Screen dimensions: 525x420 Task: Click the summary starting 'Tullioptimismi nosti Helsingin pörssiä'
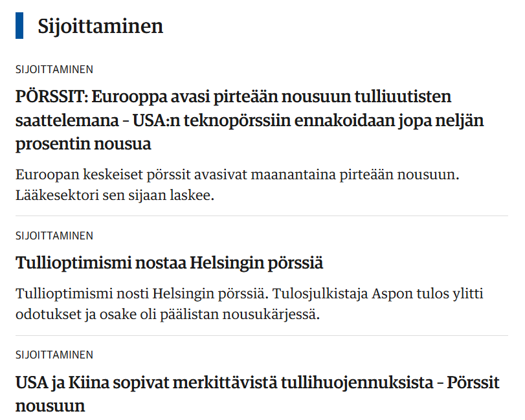click(249, 304)
